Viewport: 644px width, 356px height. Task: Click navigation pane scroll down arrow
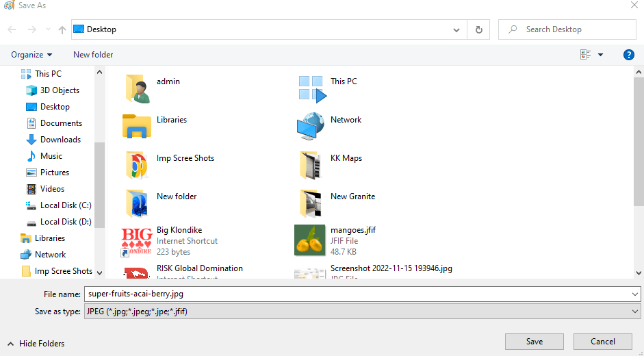point(99,273)
